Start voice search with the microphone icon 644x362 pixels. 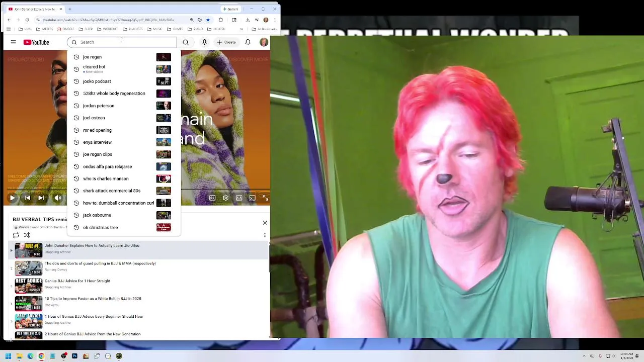[x=204, y=42]
